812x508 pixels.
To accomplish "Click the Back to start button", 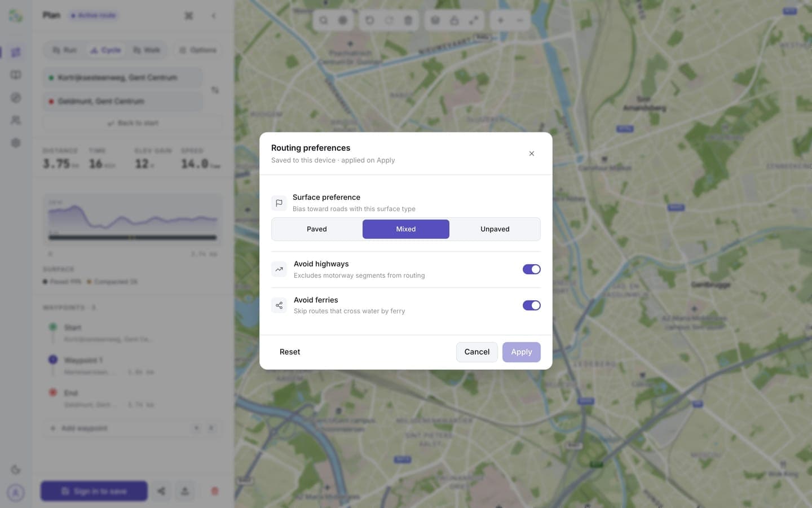I will pos(133,123).
